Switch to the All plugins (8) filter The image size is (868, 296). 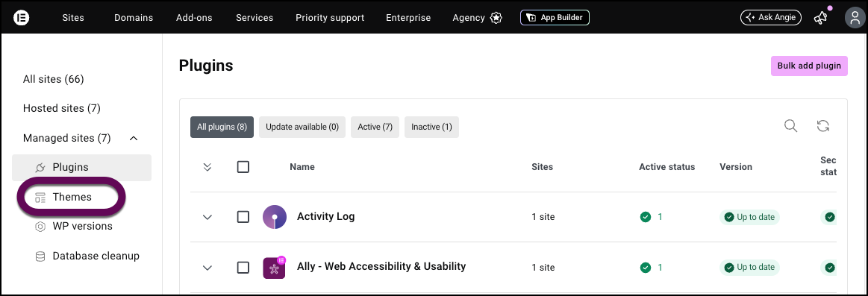point(222,127)
